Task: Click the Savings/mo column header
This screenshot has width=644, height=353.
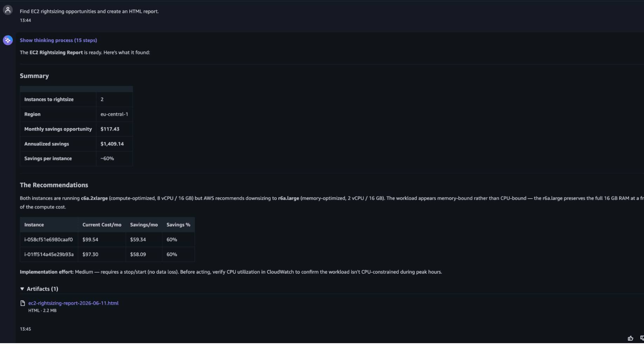Action: (x=144, y=225)
